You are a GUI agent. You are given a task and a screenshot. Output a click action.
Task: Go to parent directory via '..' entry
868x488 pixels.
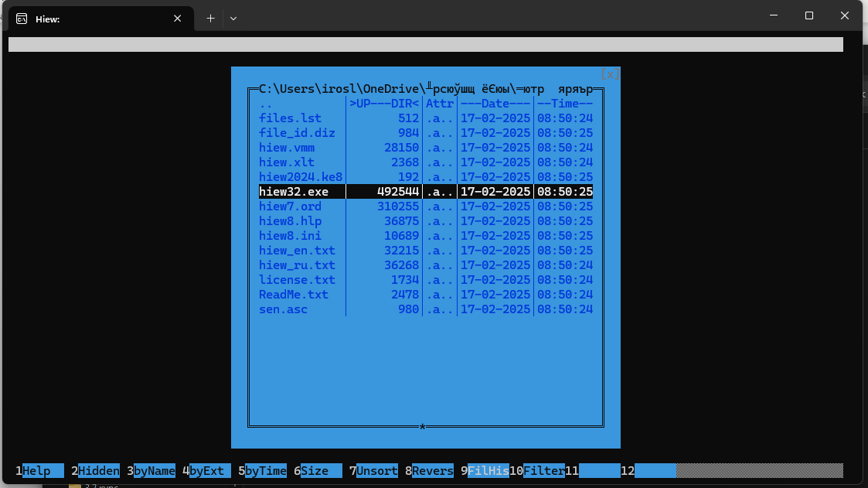point(266,104)
